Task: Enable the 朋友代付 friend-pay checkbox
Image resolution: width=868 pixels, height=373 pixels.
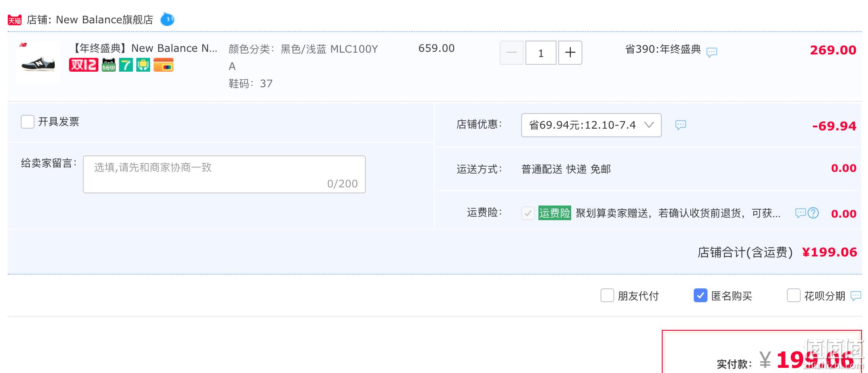Action: tap(607, 296)
